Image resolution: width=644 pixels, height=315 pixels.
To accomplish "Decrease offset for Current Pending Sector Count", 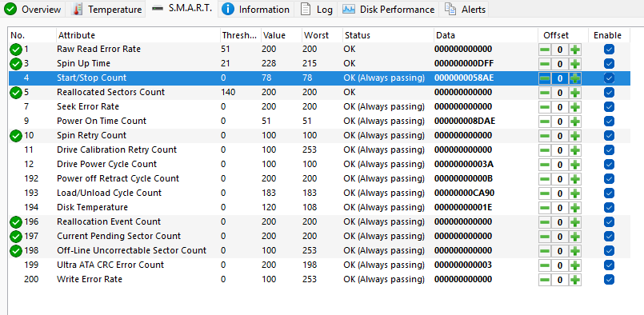I will 545,237.
